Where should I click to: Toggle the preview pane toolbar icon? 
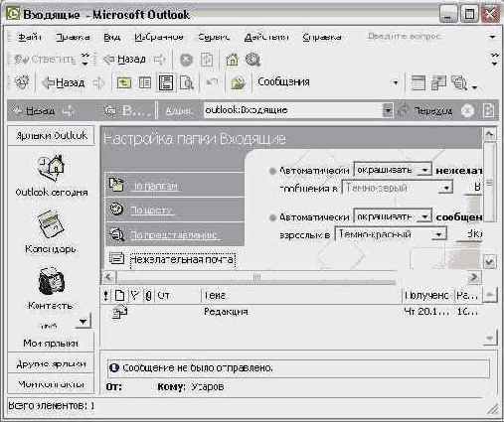point(166,82)
